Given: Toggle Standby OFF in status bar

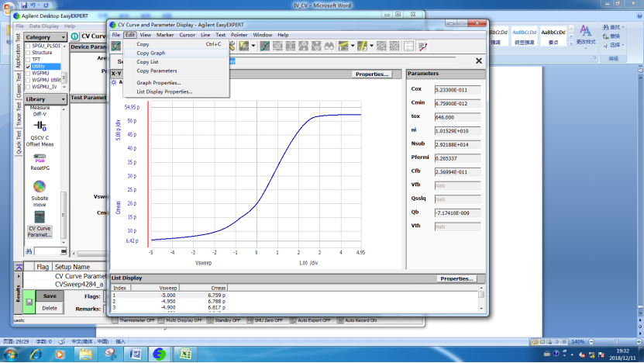Looking at the screenshot, I should pyautogui.click(x=224, y=320).
